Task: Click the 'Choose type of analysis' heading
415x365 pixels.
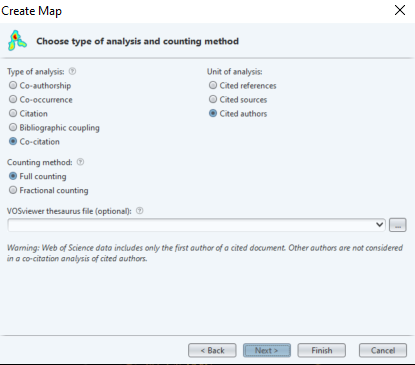Action: tap(138, 41)
